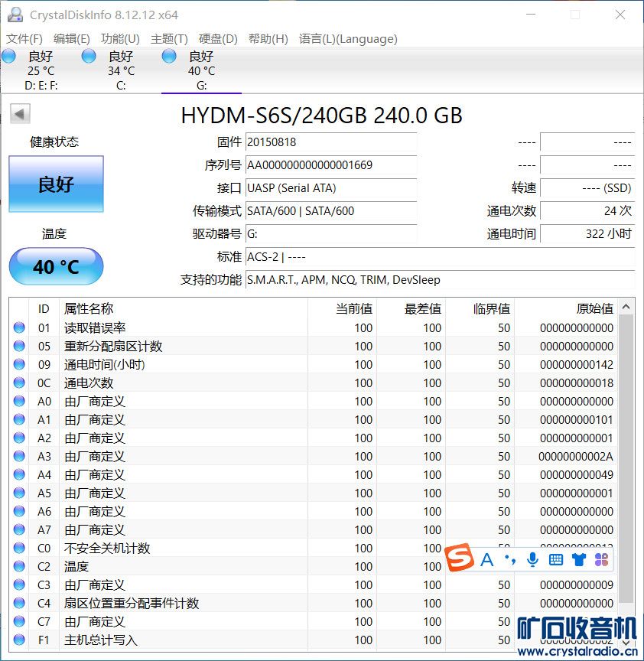Click the SMART list scroll-up arrow
Viewport: 644px width, 661px height.
click(x=626, y=307)
